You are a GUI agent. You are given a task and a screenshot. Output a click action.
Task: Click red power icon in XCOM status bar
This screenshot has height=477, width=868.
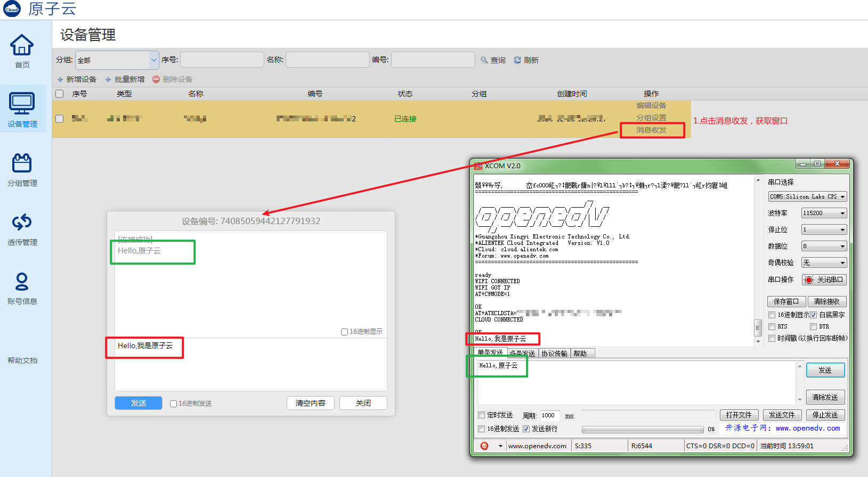click(x=484, y=446)
